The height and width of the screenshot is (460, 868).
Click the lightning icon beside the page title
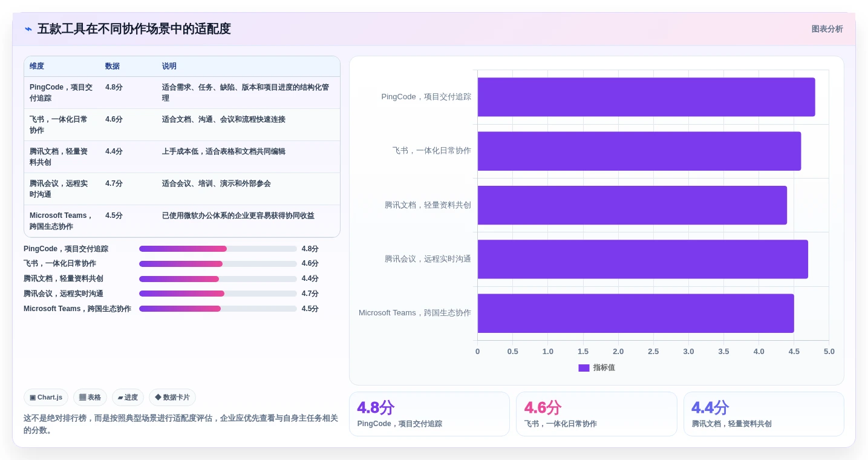pos(28,29)
